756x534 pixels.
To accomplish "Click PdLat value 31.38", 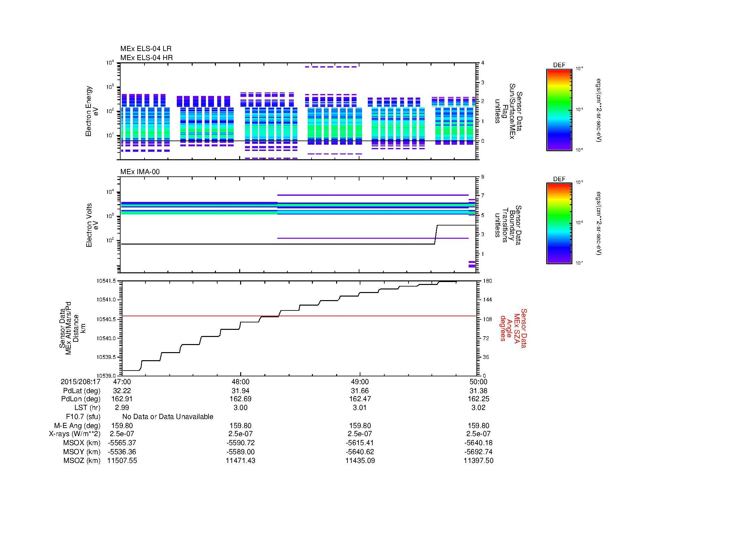I will [478, 391].
